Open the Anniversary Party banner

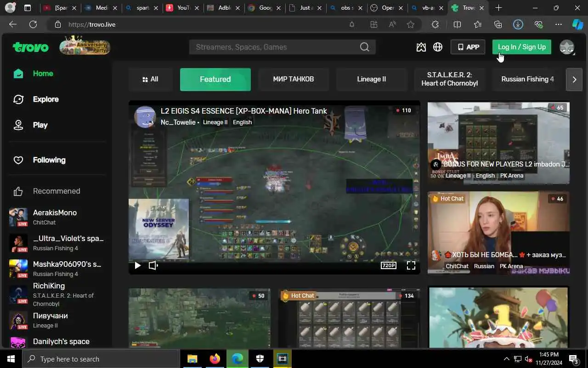pyautogui.click(x=85, y=46)
